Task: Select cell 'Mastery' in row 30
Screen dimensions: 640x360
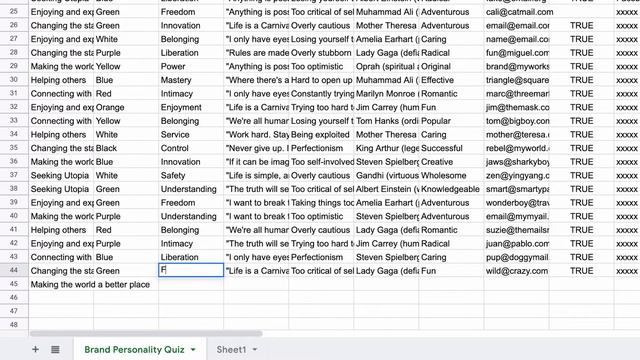Action: (x=191, y=80)
